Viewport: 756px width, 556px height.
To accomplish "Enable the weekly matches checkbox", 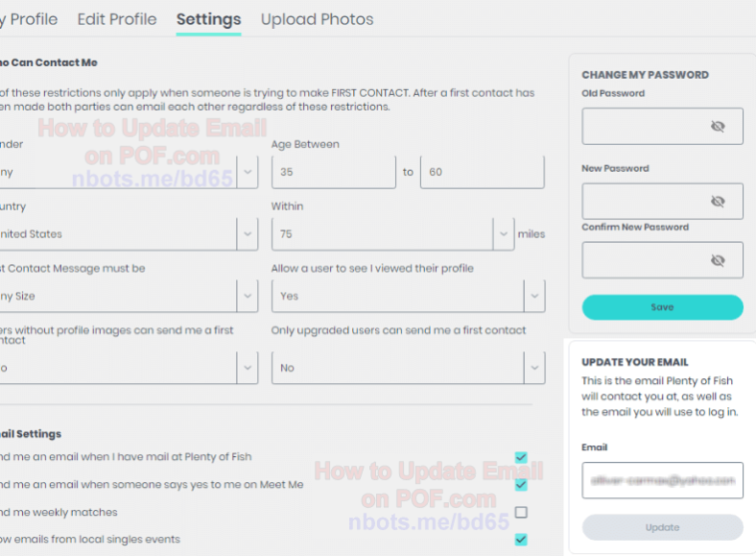I will 521,512.
